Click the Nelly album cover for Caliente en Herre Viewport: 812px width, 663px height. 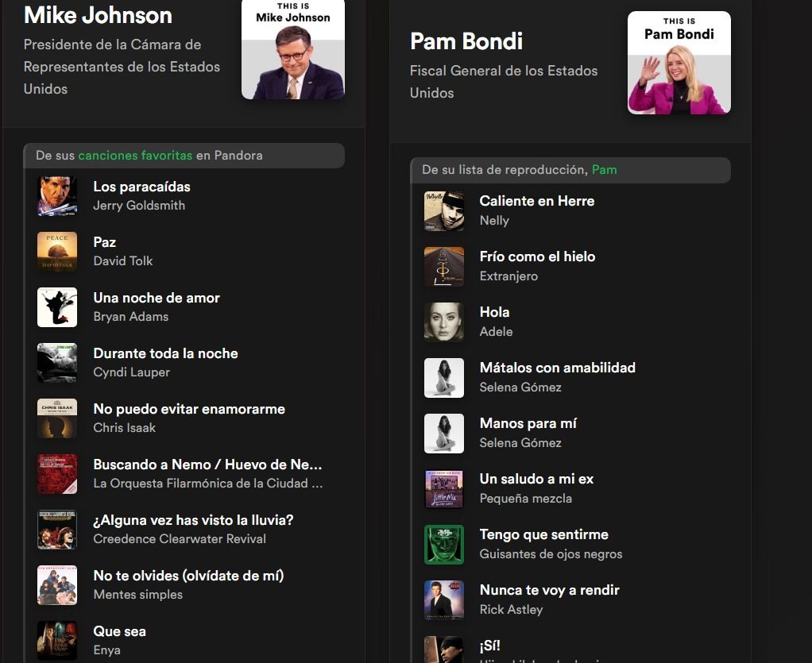pos(444,210)
